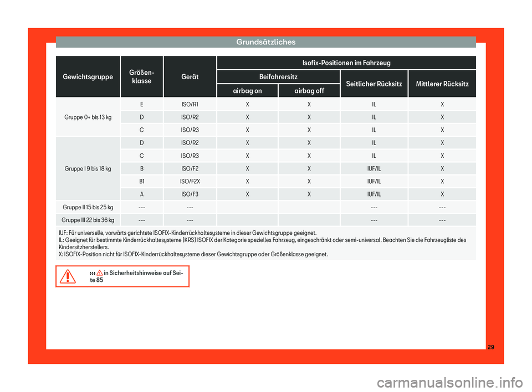
Task: Click the large red warning triangle icon
Action: (x=68, y=276)
